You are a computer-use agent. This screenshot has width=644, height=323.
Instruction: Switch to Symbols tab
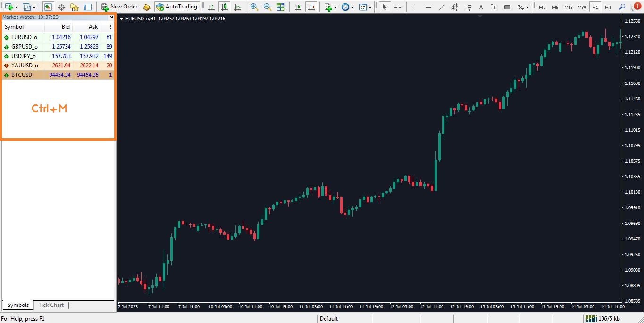(x=18, y=305)
